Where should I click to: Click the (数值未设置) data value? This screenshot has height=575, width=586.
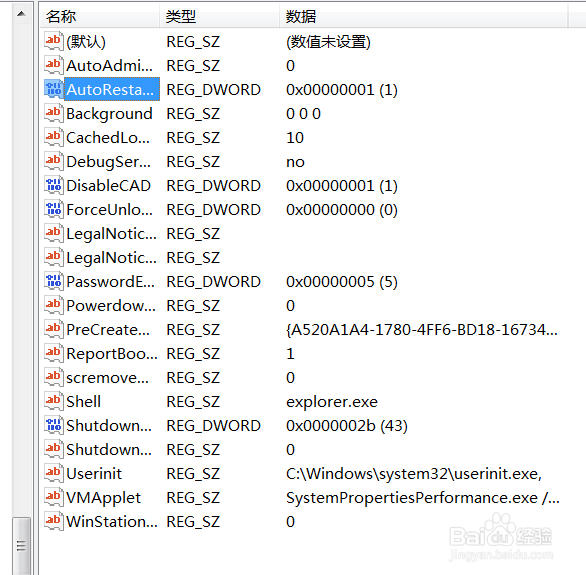click(329, 42)
